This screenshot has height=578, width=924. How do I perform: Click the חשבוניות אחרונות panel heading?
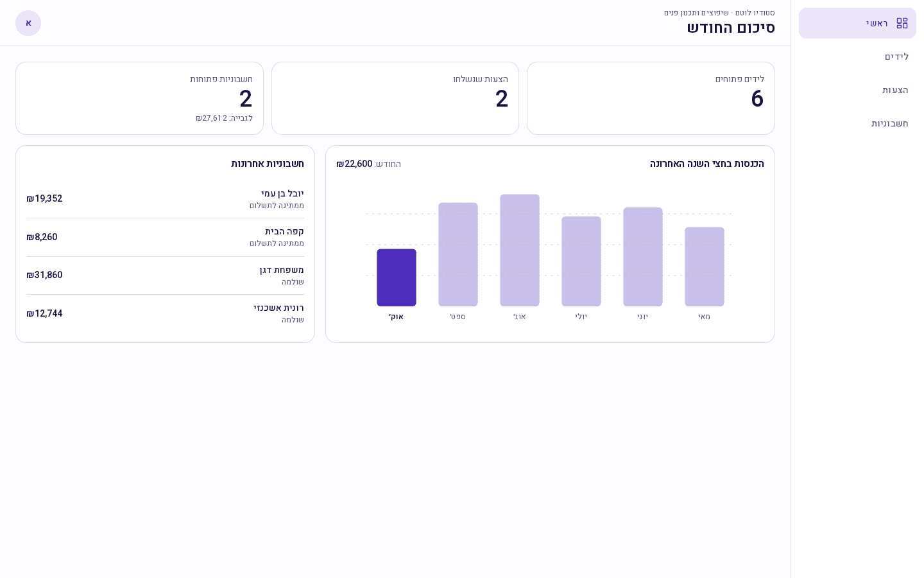[268, 164]
